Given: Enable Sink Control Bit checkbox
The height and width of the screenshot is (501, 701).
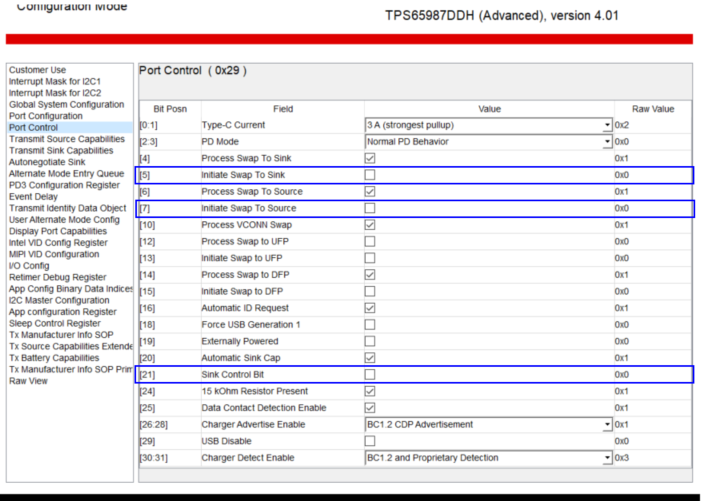Looking at the screenshot, I should [370, 375].
